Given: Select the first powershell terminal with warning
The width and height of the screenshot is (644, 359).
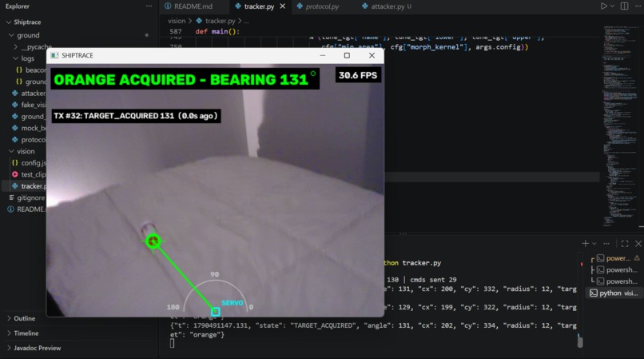Looking at the screenshot, I should click(615, 258).
